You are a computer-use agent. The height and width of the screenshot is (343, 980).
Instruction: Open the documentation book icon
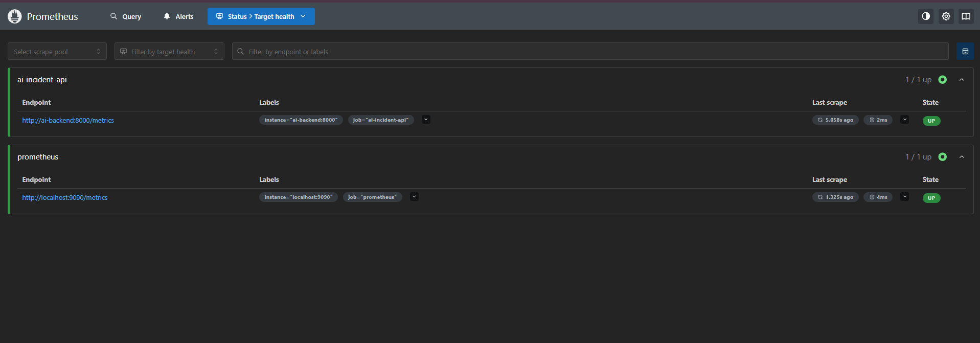point(966,16)
